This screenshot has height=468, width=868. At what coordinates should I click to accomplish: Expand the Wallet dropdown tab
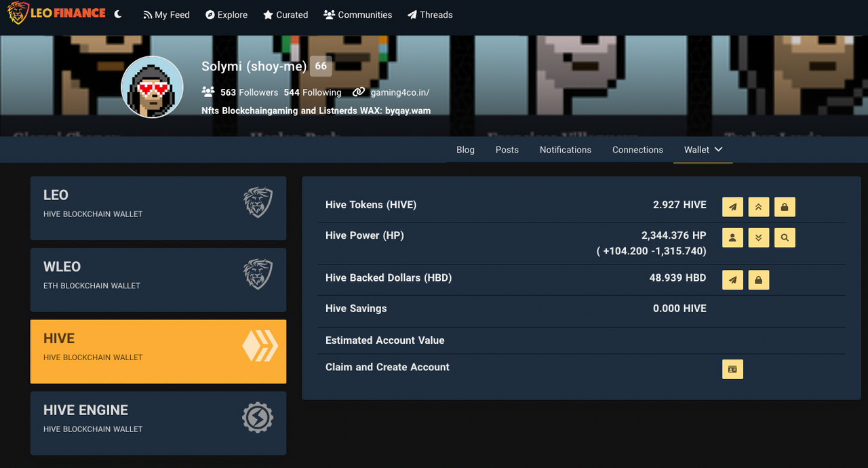703,150
